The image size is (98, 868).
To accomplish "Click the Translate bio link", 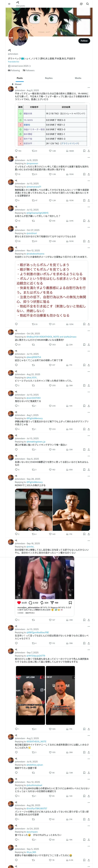I will tap(14, 62).
